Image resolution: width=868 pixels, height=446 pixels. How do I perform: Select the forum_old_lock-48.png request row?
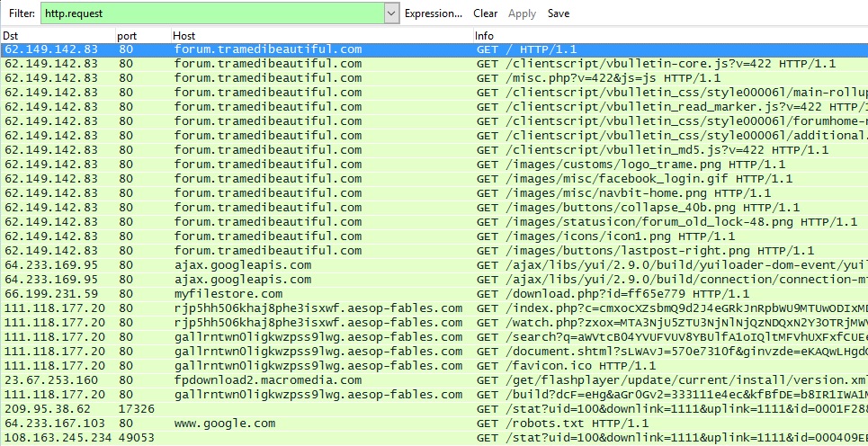click(434, 222)
